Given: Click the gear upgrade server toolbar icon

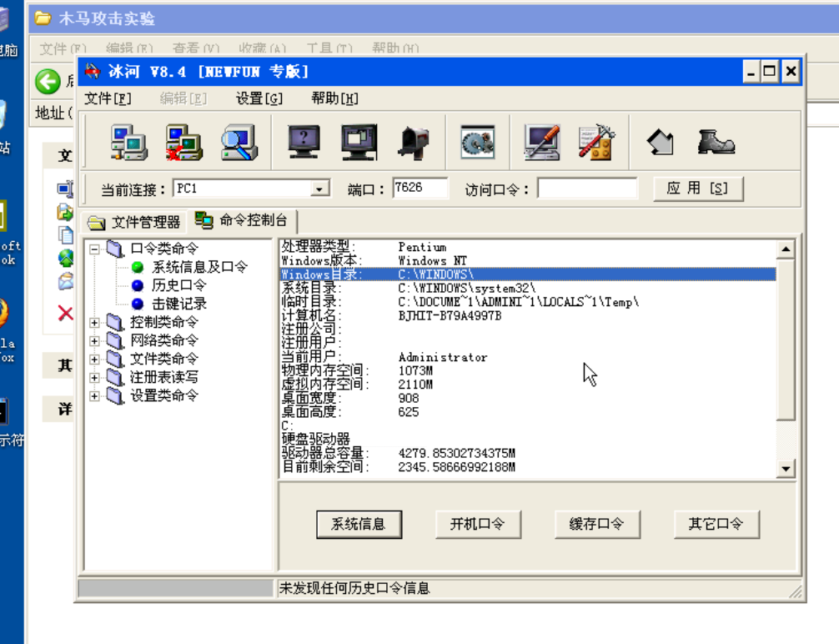Looking at the screenshot, I should click(x=478, y=143).
